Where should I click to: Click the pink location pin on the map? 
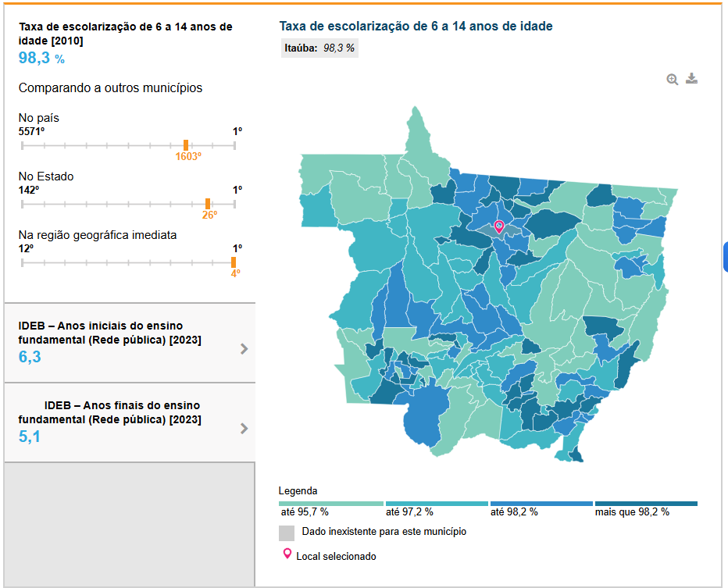[x=499, y=226]
